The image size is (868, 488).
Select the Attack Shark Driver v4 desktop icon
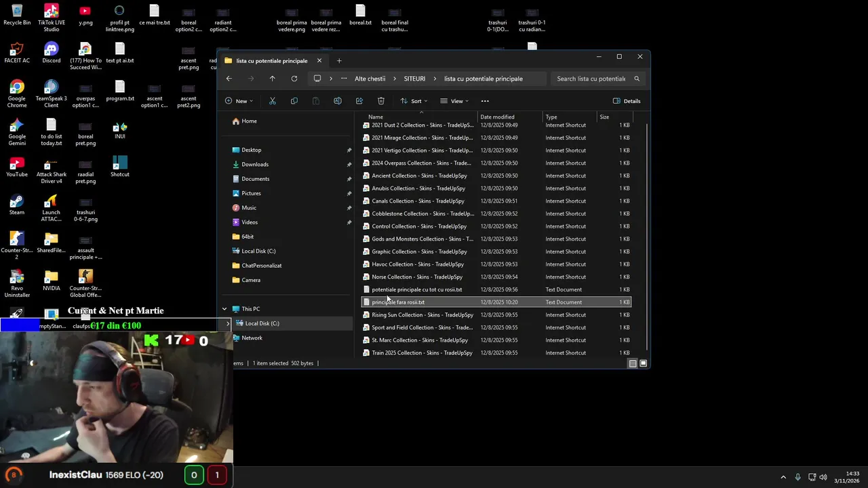coord(51,169)
